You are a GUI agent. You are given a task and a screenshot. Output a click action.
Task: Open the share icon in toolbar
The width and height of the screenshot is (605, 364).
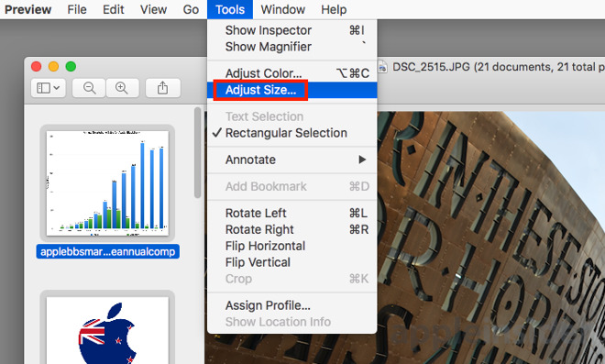click(x=162, y=88)
